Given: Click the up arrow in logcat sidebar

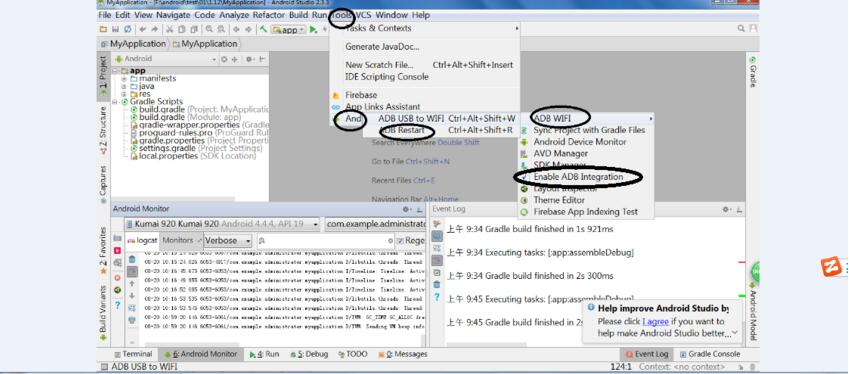Looking at the screenshot, I should click(132, 284).
